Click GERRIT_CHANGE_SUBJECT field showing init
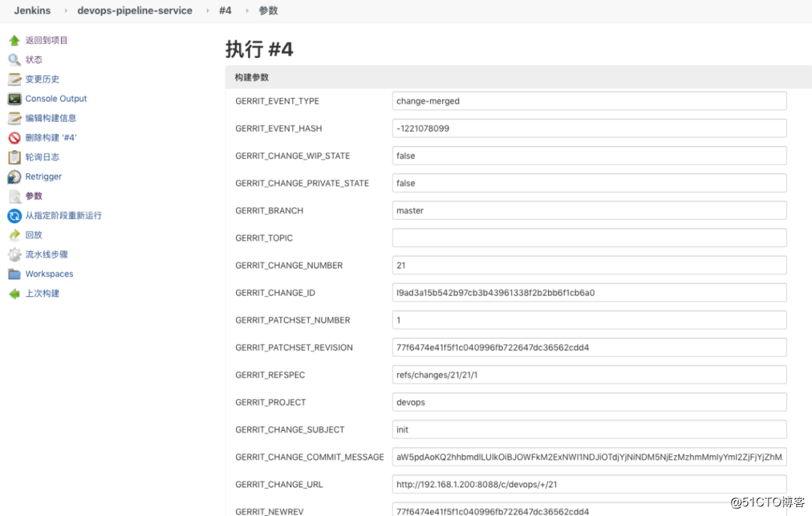 point(589,429)
